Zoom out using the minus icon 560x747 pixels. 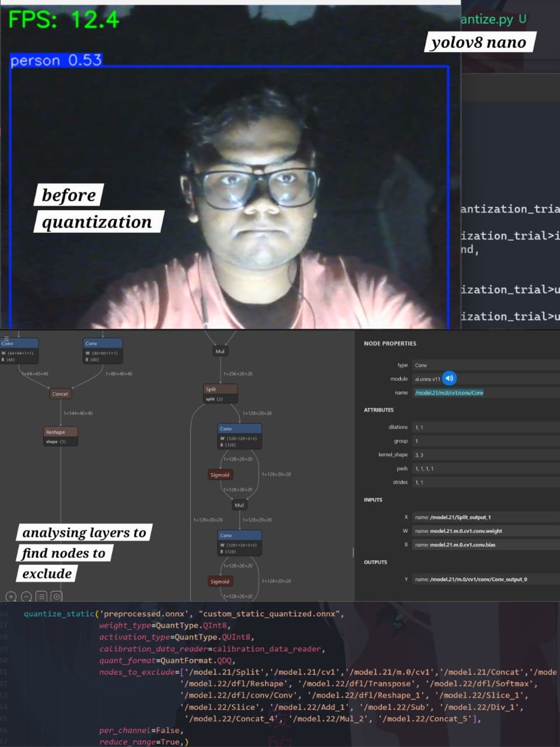pos(25,596)
